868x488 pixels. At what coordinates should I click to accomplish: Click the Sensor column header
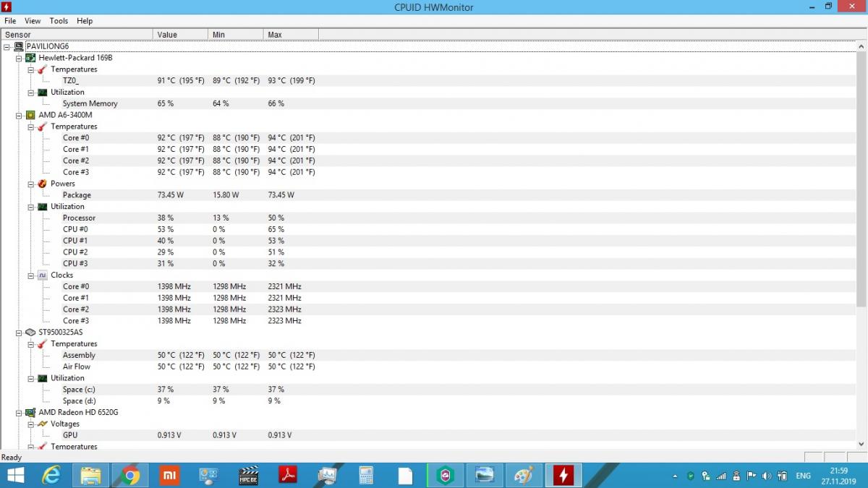(x=77, y=35)
